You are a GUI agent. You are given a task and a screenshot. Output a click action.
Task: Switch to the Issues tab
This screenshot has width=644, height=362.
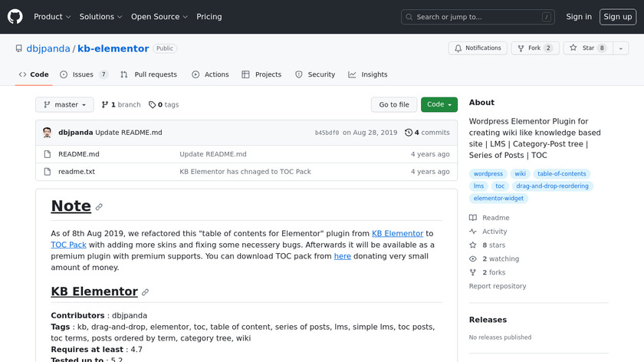[x=84, y=74]
